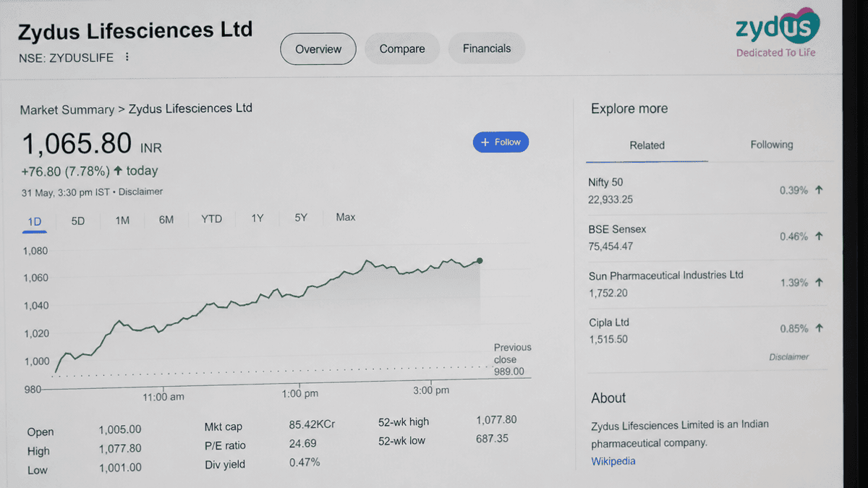Click the Sun Pharmaceutical percentage 1.39%
Viewport: 868px width, 488px height.
tap(793, 283)
